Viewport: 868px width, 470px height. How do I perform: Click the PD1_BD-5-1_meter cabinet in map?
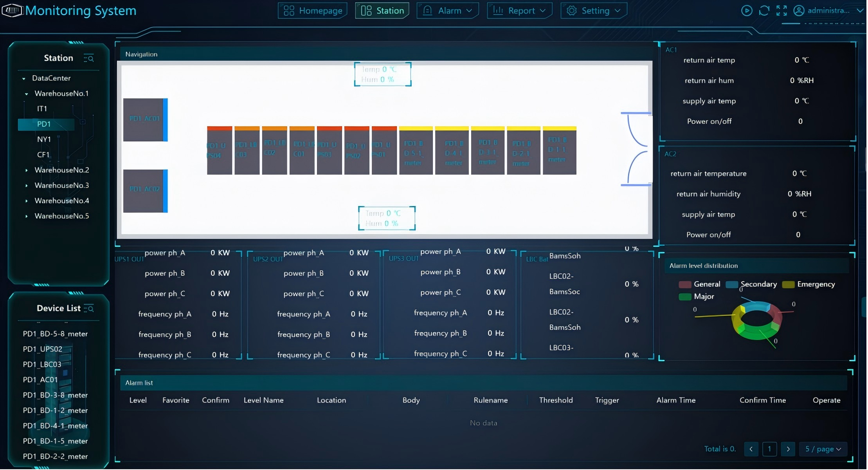[416, 151]
